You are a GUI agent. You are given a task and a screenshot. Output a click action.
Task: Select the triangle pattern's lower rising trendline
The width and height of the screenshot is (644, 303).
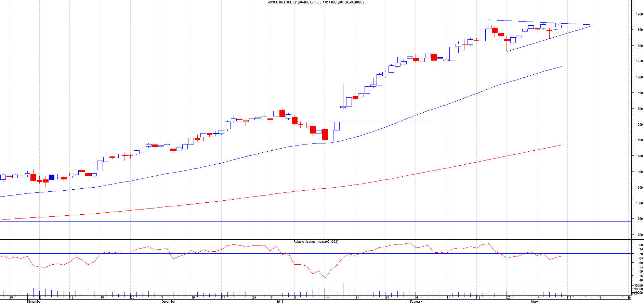click(547, 39)
